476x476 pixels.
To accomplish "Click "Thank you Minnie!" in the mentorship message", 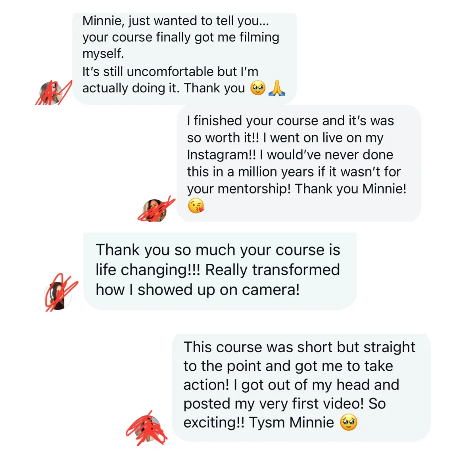I will tap(351, 189).
